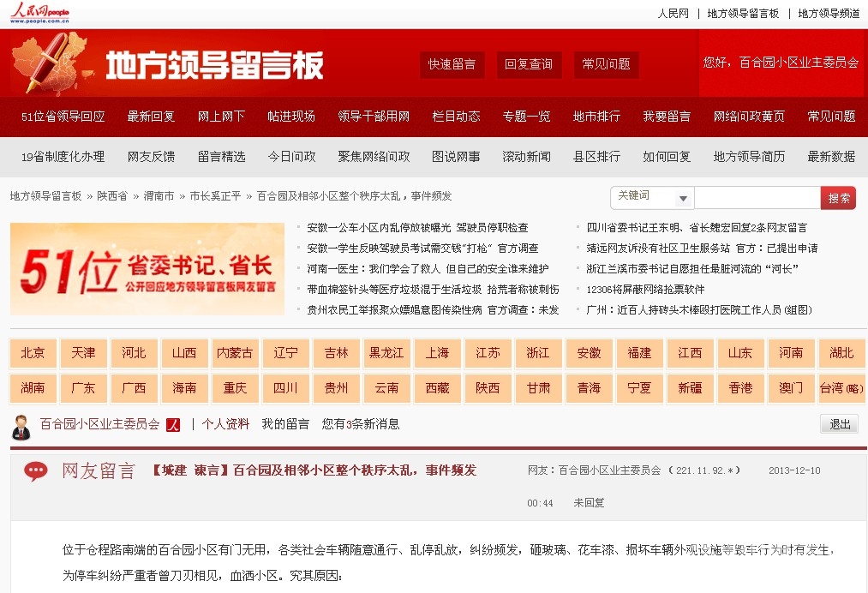Click the 搜索 button
868x593 pixels.
click(838, 198)
